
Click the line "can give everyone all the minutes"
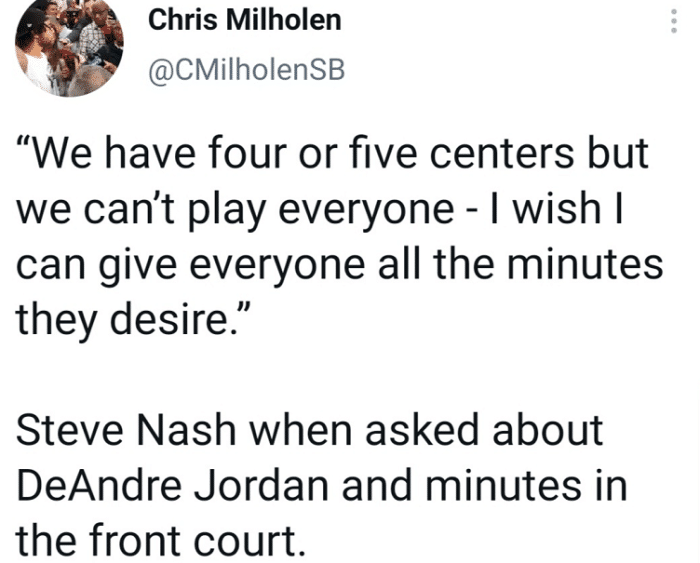(x=342, y=267)
